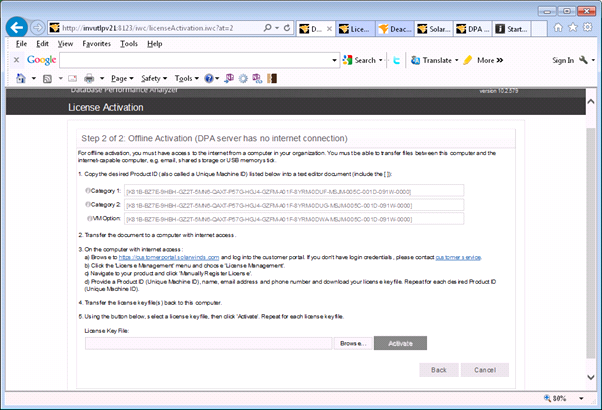
Task: Switch to the Deac... browser tab
Action: [395, 29]
